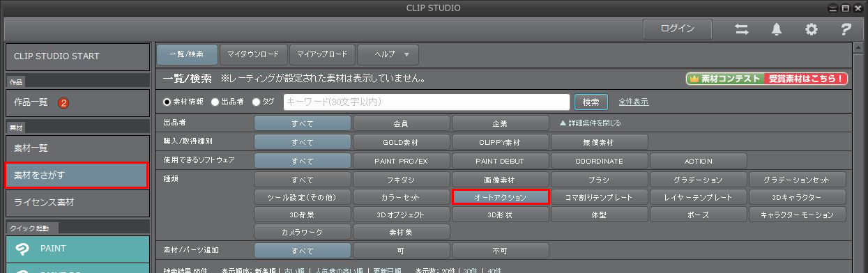Filter by 無償素材
Image resolution: width=868 pixels, height=273 pixels.
click(x=599, y=142)
